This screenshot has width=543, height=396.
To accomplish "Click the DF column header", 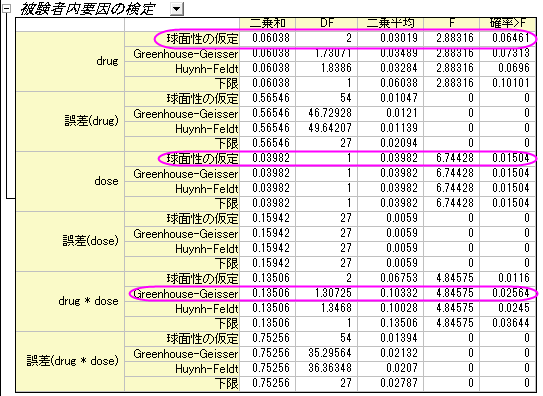I will tap(326, 23).
